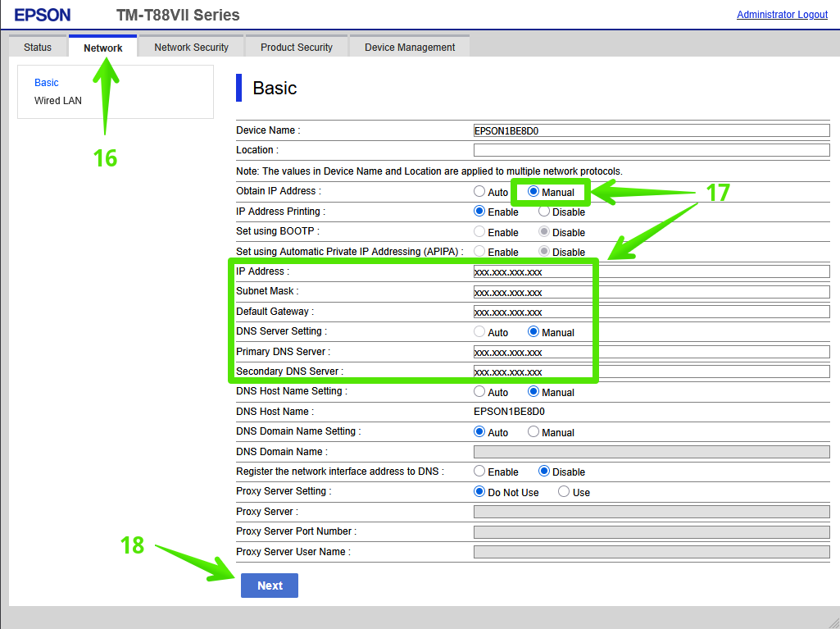Screen dimensions: 840x629
Task: Focus the IP Address input field
Action: point(651,271)
